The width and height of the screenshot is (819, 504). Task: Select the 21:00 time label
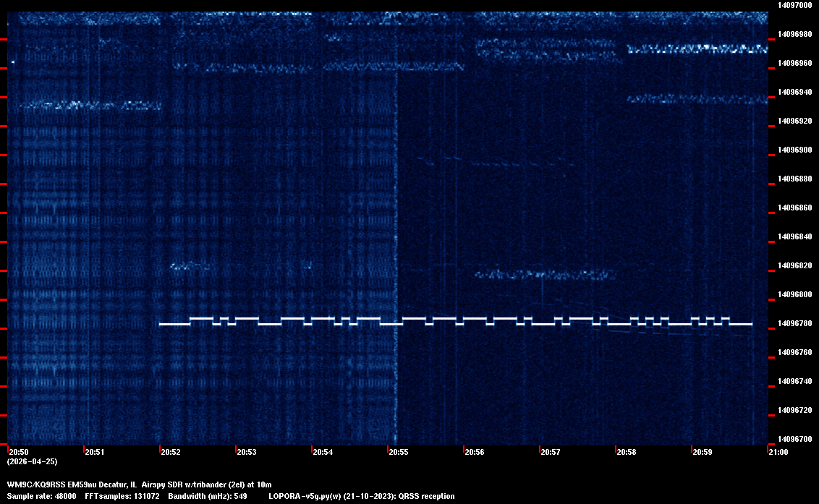(x=778, y=453)
